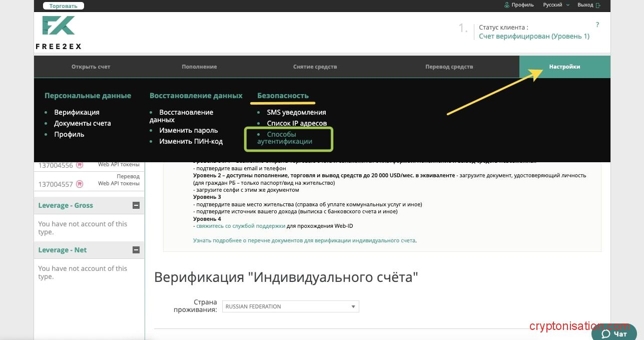This screenshot has width=644, height=340.
Task: Open the Русский language dropdown
Action: [x=556, y=5]
